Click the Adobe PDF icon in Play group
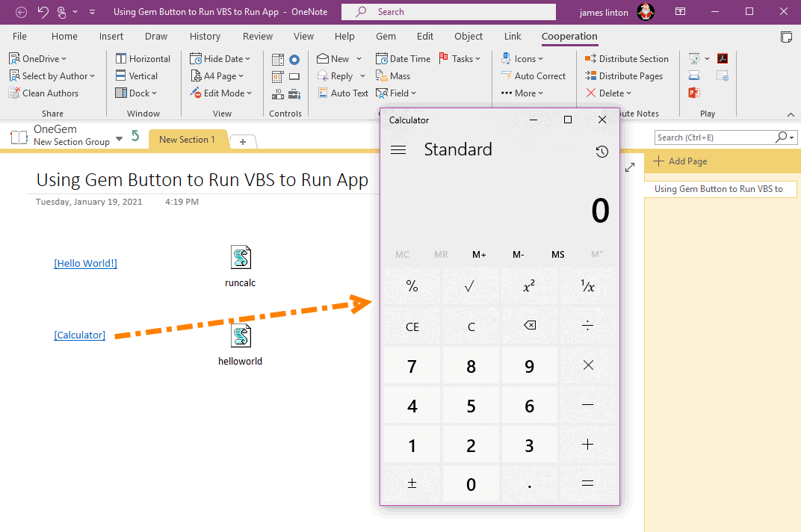 coord(723,59)
